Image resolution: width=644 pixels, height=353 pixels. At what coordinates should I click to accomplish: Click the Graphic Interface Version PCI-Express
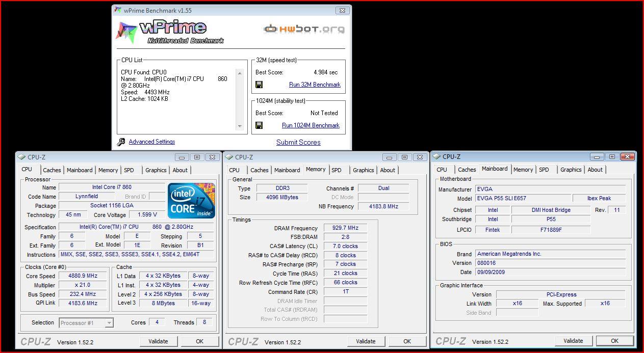tap(560, 294)
